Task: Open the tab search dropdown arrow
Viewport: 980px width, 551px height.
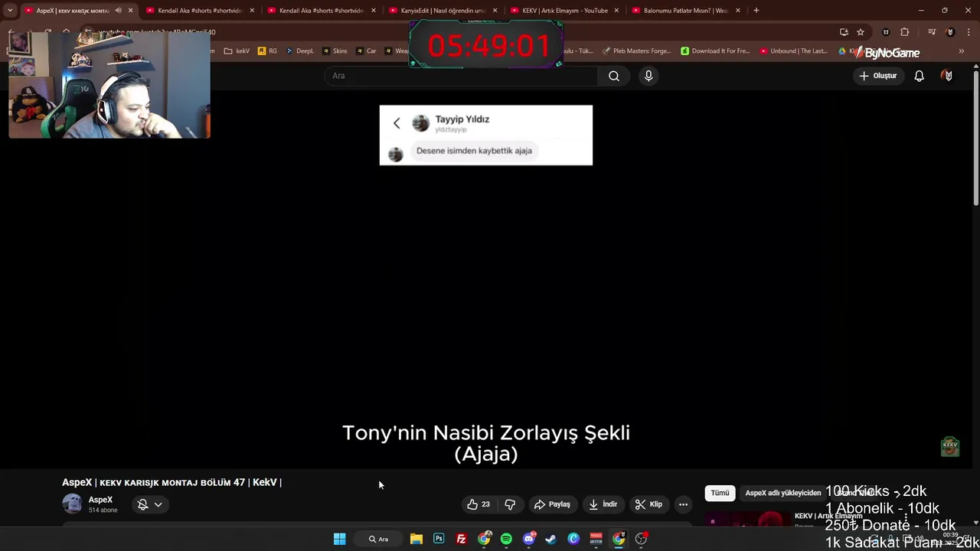Action: click(10, 11)
